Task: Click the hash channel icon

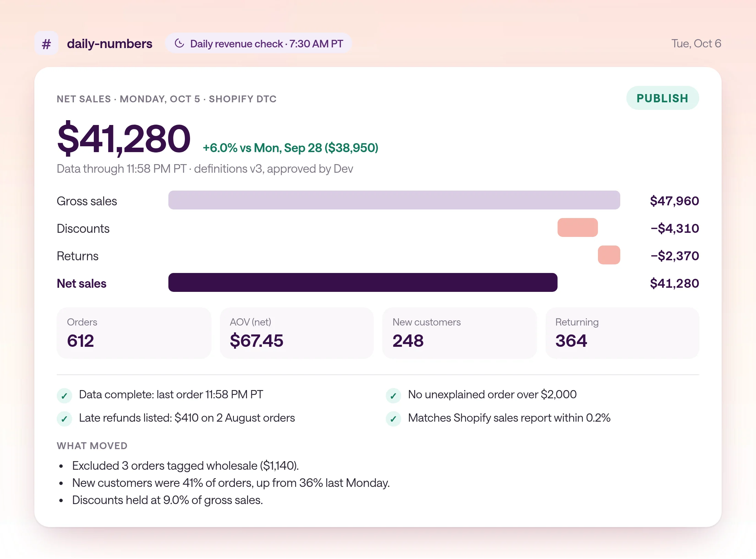Action: [46, 43]
